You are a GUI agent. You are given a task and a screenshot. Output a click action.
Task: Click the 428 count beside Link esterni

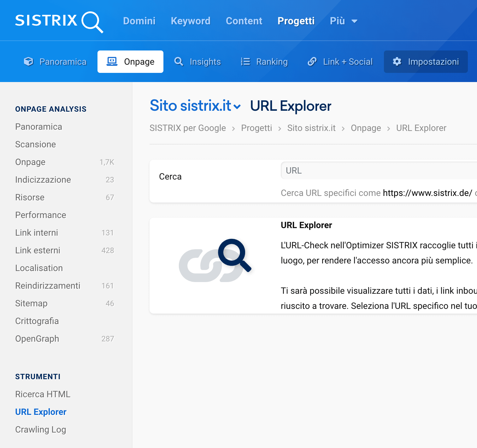tap(108, 251)
